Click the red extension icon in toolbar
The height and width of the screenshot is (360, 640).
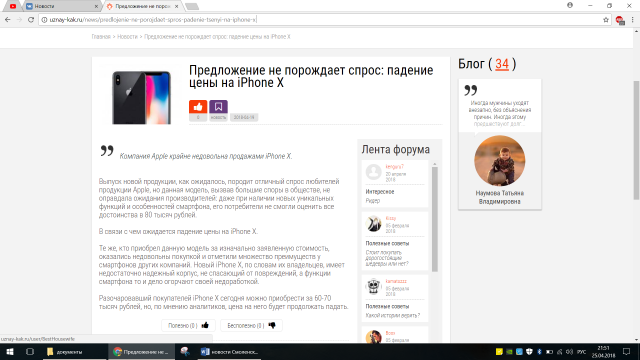point(620,20)
